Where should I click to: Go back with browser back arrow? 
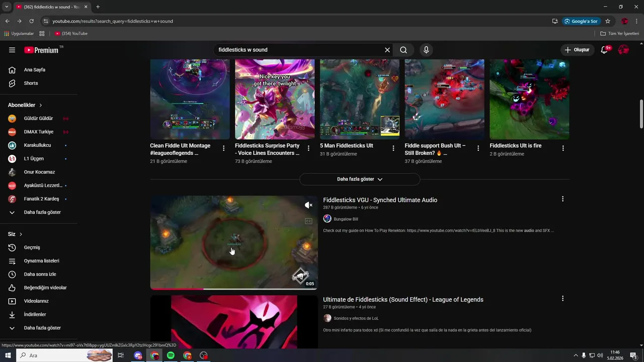coord(7,21)
